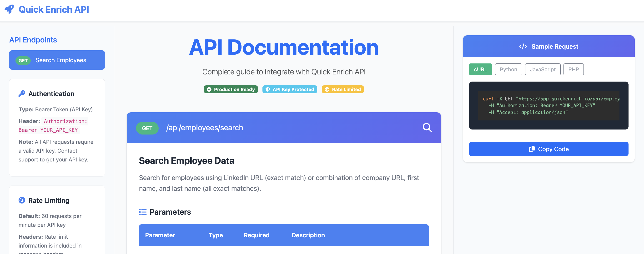Click the Parameters section heading
The height and width of the screenshot is (254, 644).
click(x=170, y=212)
